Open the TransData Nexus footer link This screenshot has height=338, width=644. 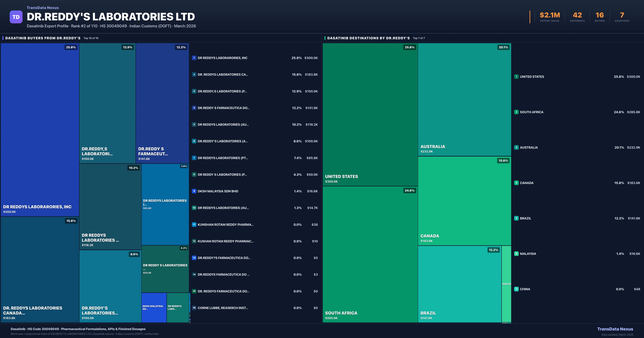(615, 329)
